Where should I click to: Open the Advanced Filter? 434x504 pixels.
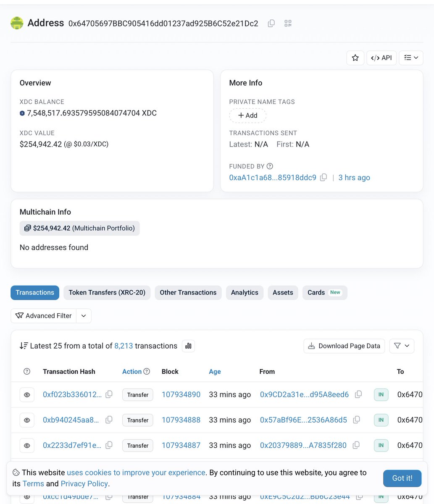tap(44, 316)
